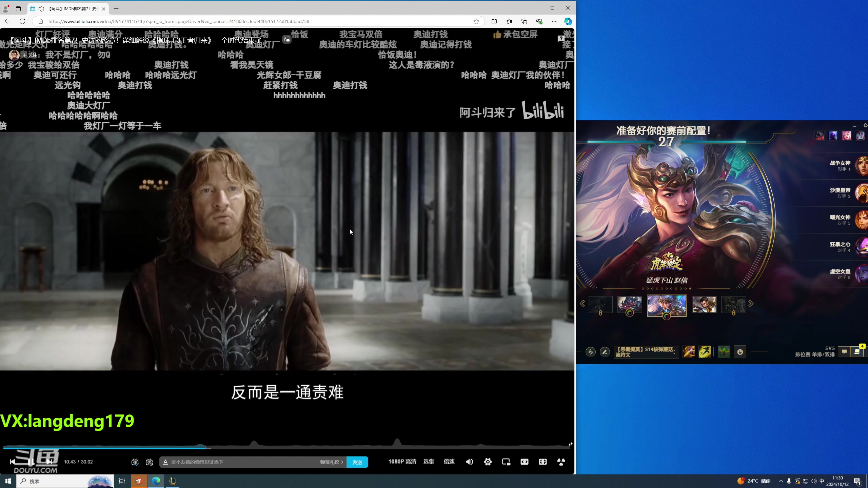
Task: Open chroma picker on selected skin
Action: [667, 317]
